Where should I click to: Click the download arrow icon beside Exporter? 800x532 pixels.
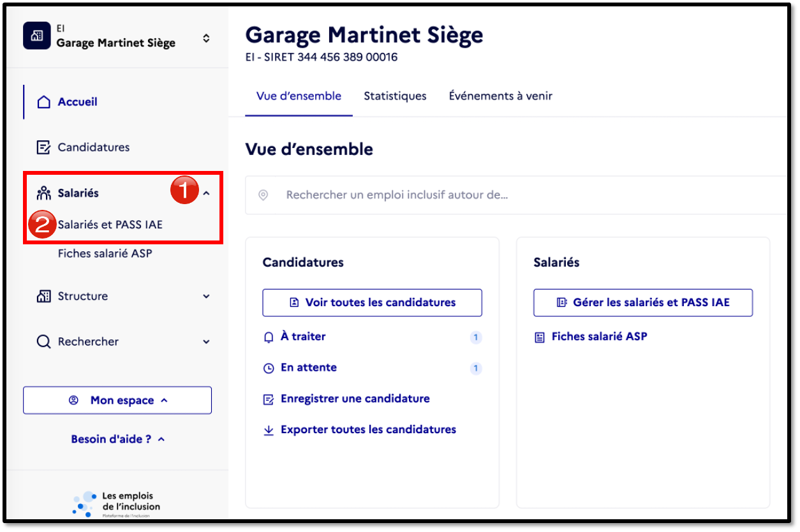tap(269, 431)
